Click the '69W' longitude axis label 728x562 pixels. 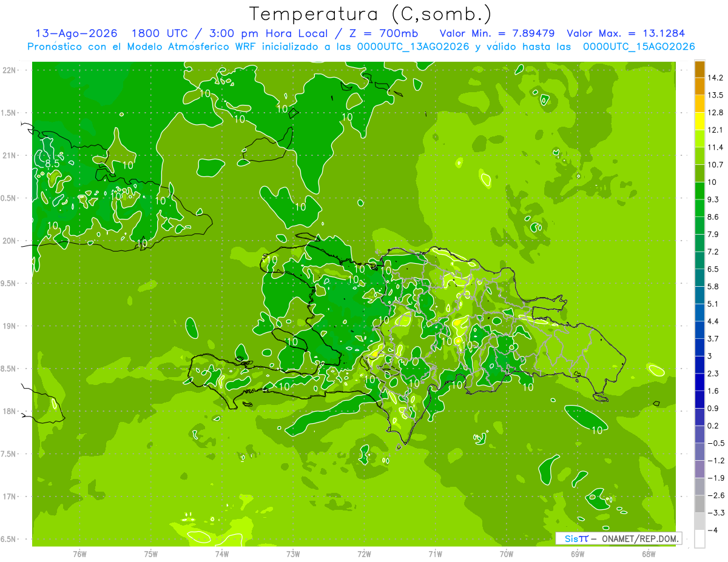[578, 554]
